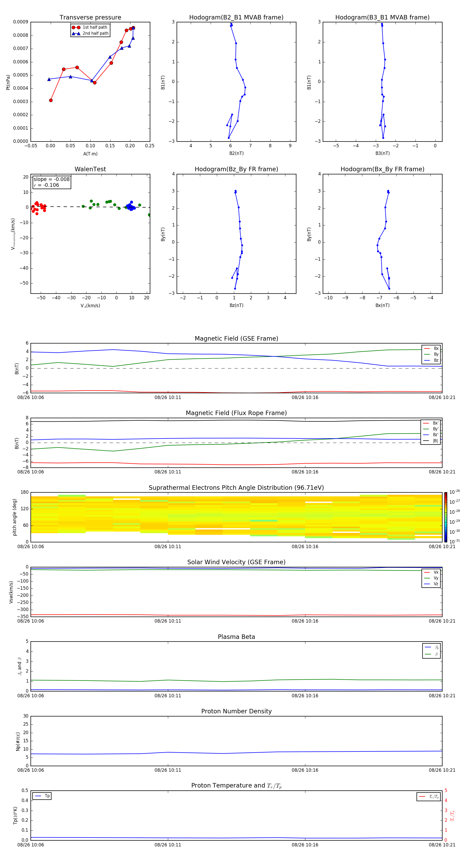Click the pitch angle colorbar
The image size is (473, 868).
point(446,517)
